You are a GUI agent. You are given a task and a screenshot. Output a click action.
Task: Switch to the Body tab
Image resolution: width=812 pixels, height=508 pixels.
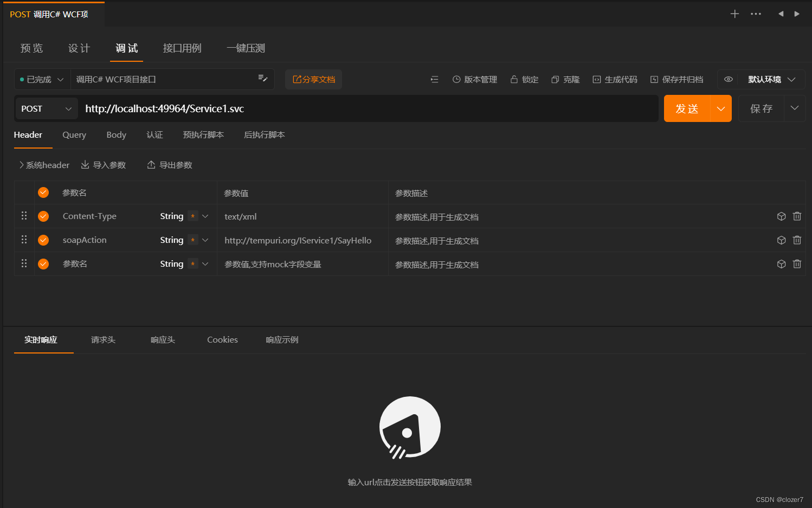coord(116,135)
